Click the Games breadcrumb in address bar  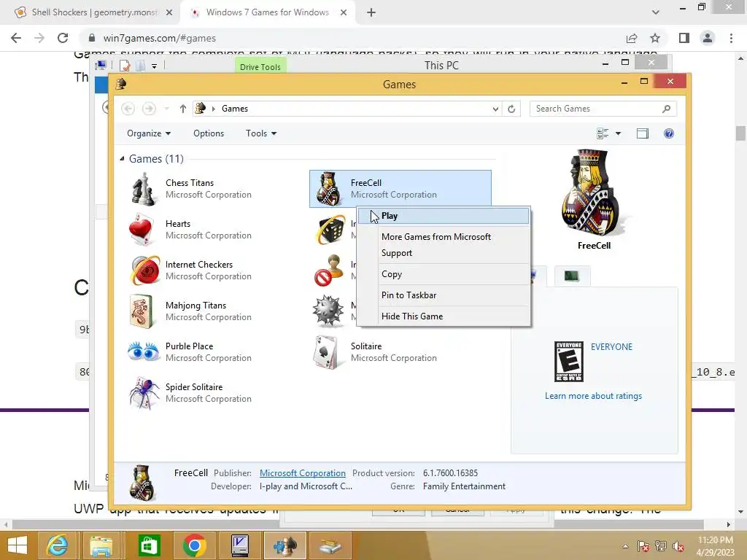235,109
